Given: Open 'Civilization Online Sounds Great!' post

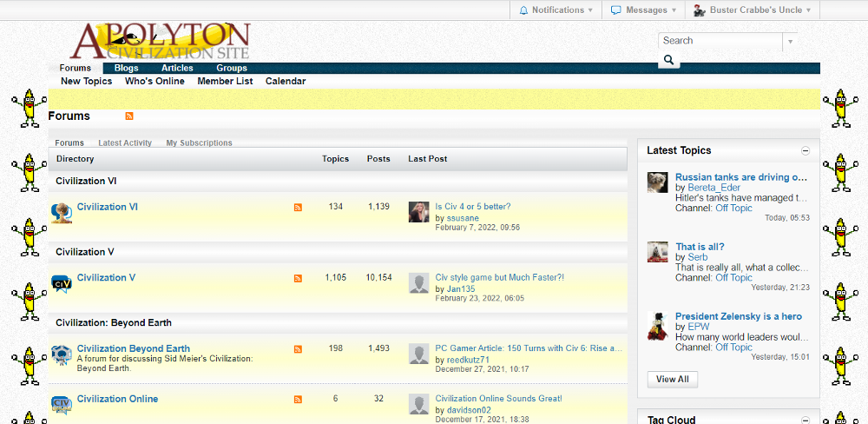Looking at the screenshot, I should (x=499, y=399).
